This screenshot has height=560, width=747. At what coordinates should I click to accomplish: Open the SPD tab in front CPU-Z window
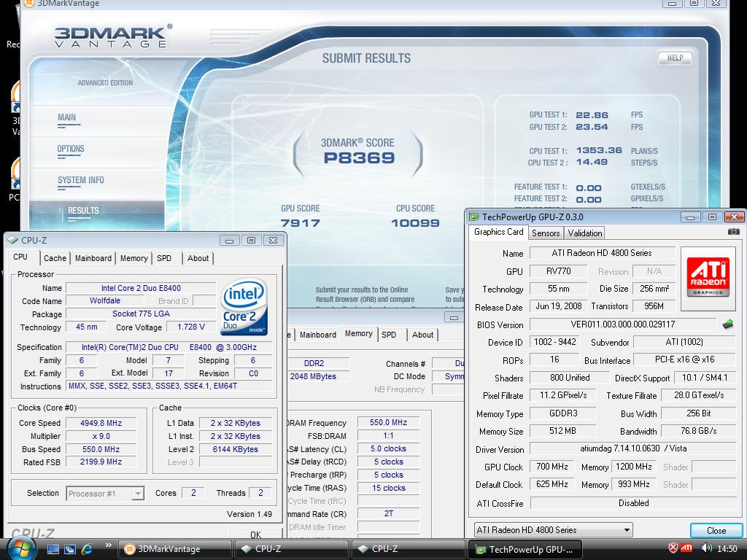click(164, 258)
